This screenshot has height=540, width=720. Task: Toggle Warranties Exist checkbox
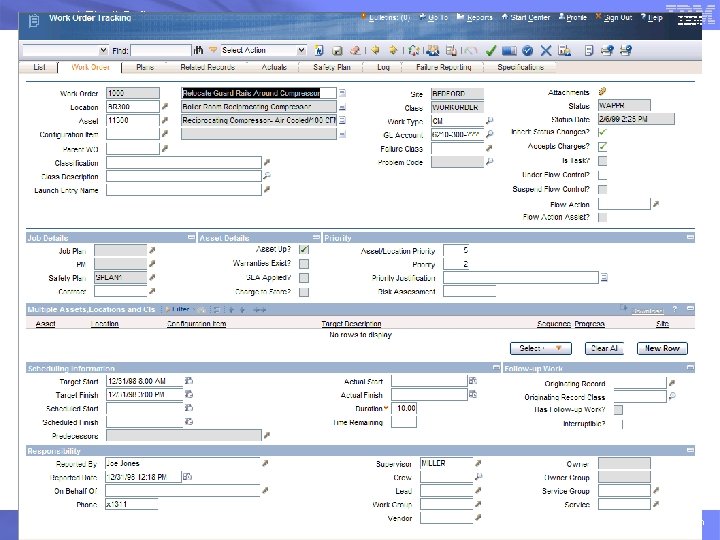[x=304, y=264]
